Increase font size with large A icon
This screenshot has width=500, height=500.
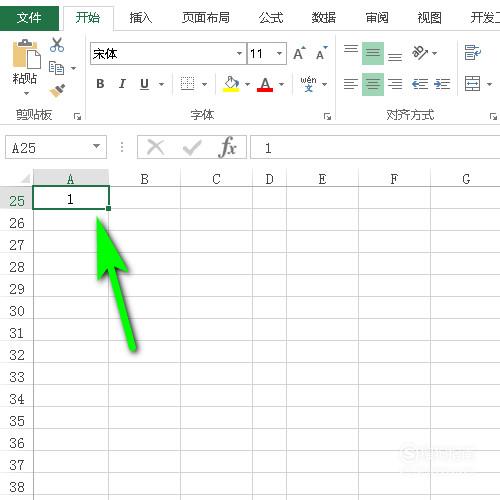pos(299,53)
